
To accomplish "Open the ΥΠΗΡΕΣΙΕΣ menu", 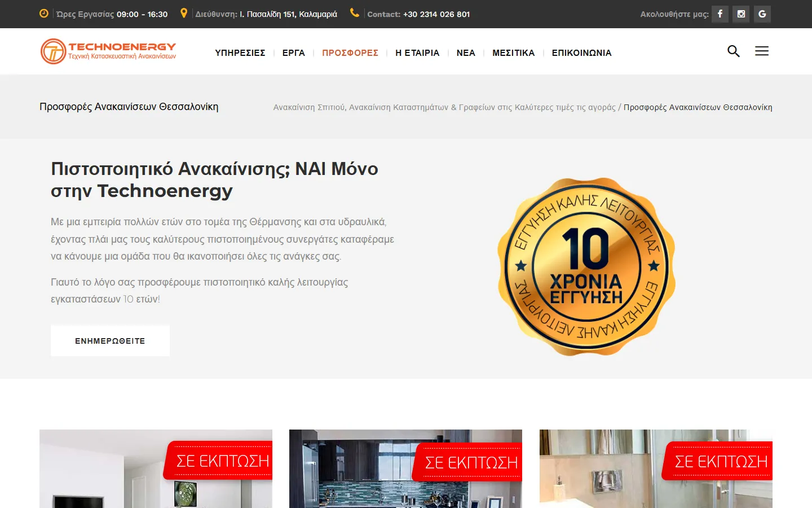I will point(240,52).
